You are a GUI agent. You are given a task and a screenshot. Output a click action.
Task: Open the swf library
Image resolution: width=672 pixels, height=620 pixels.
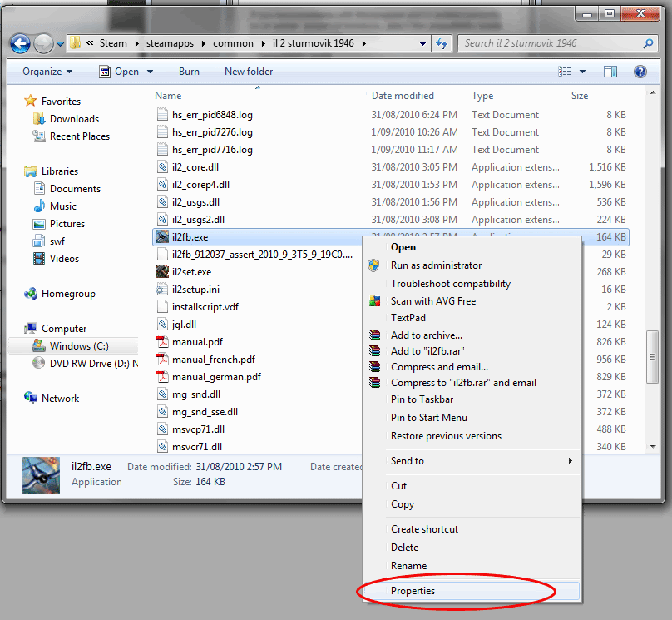[57, 241]
